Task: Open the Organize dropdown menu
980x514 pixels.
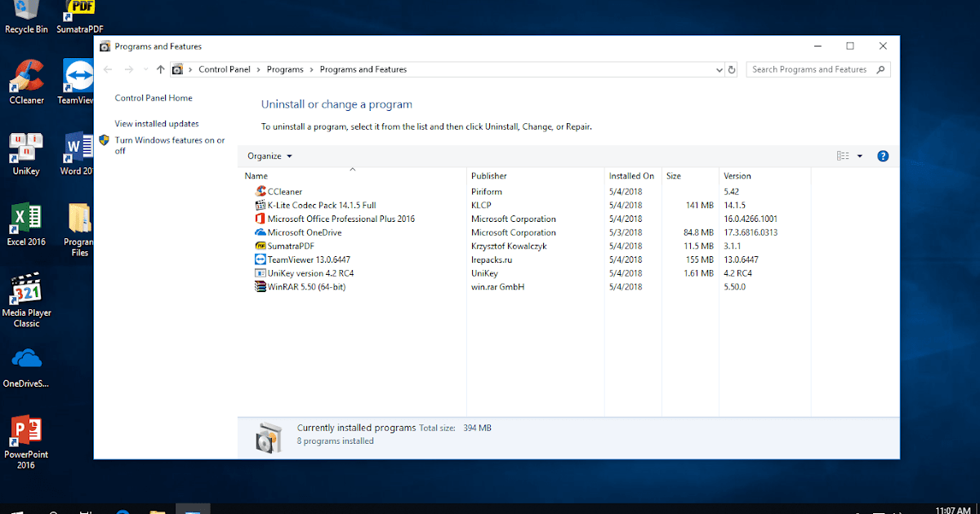Action: coord(269,156)
